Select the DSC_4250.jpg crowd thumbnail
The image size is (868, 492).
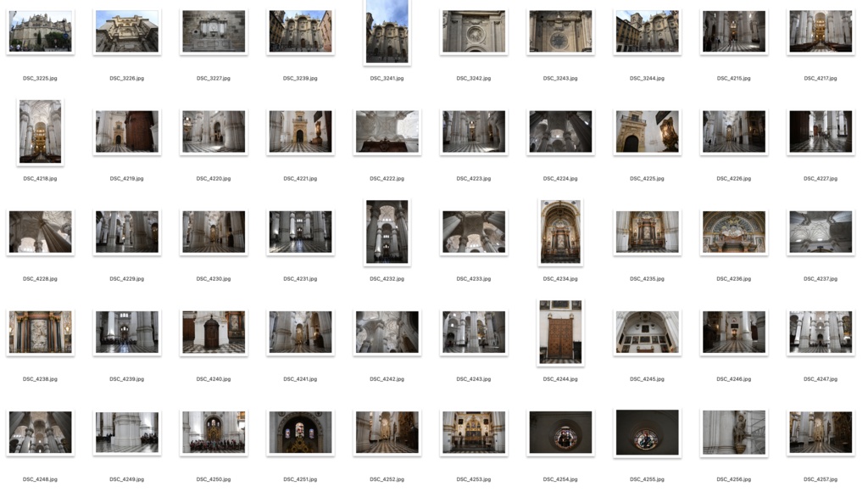tap(214, 433)
